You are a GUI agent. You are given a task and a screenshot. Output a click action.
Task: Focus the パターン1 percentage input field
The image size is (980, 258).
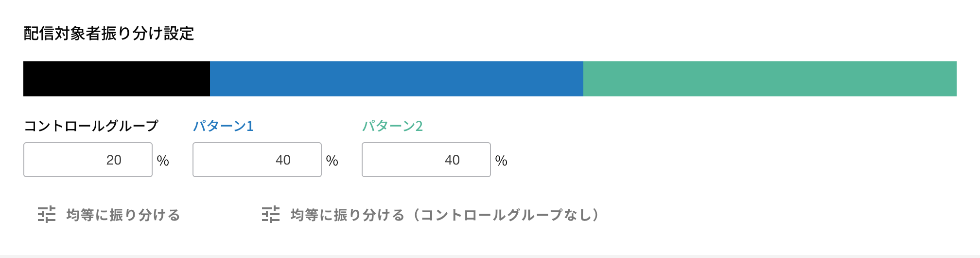tap(257, 160)
